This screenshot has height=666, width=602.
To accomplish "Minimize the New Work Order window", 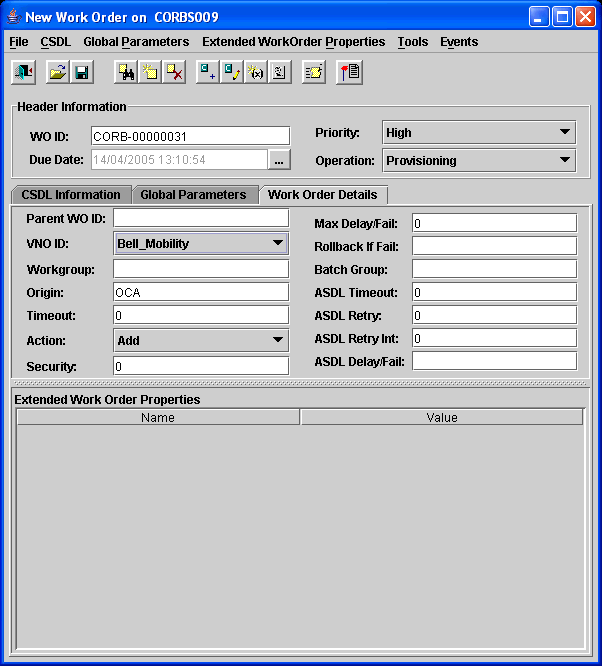I will click(x=539, y=17).
